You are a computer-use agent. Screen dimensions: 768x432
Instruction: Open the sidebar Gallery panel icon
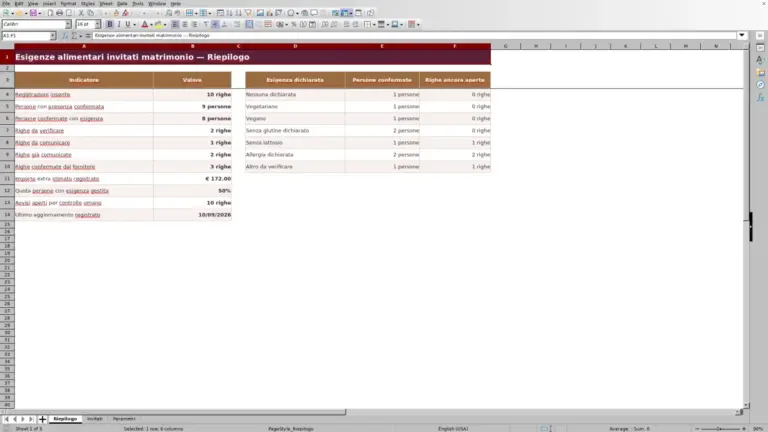760,72
